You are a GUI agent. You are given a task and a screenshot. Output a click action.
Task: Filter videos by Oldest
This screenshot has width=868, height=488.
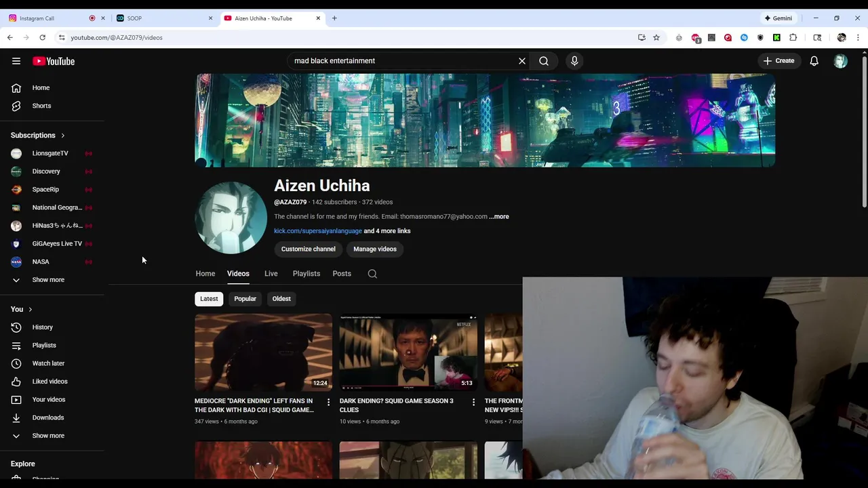281,299
